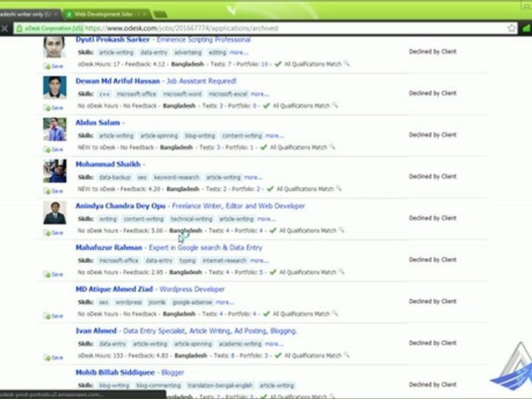Click the translation-bengali-english skill tag

tap(220, 386)
